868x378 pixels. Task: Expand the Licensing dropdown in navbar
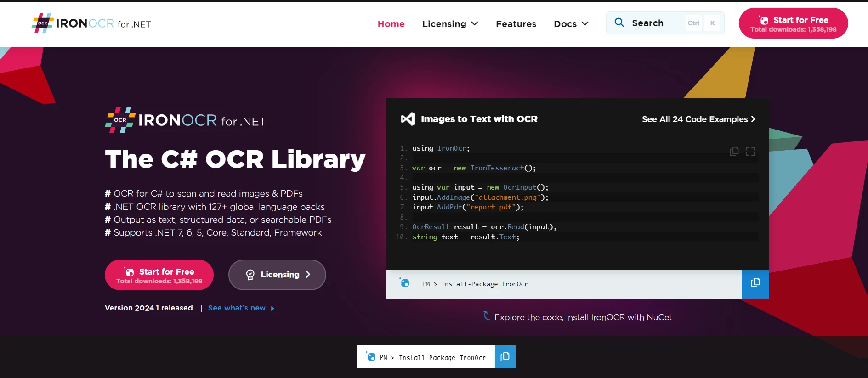(450, 24)
